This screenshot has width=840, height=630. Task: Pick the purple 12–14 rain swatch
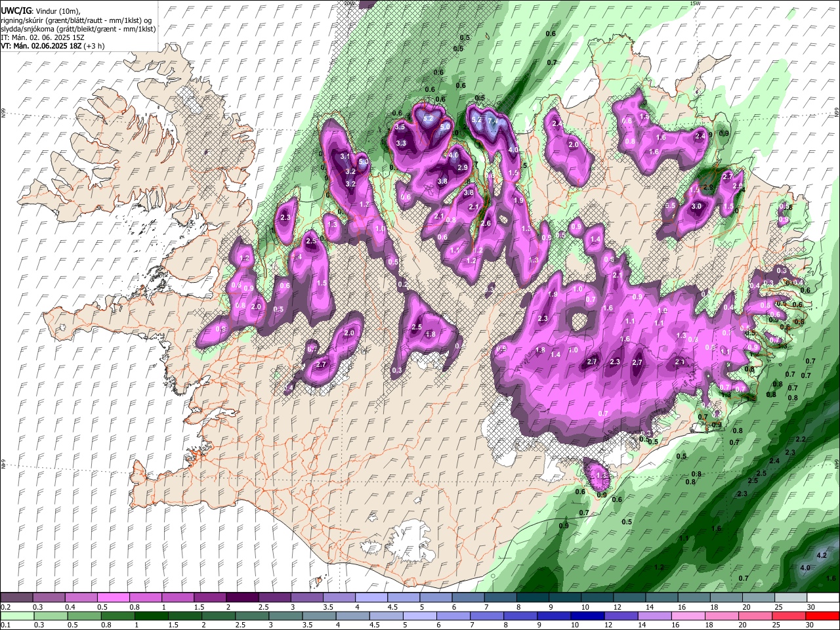(620, 616)
